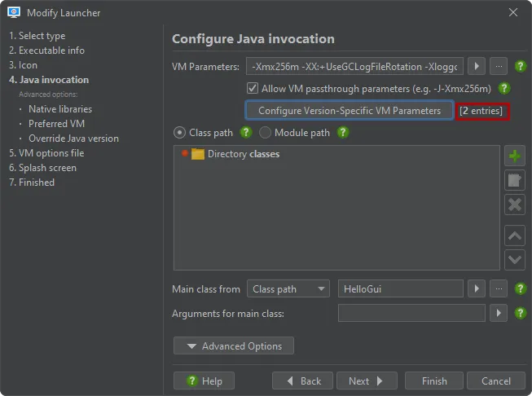
Task: Open VM Parameters ellipsis edit dialog
Action: (x=499, y=66)
